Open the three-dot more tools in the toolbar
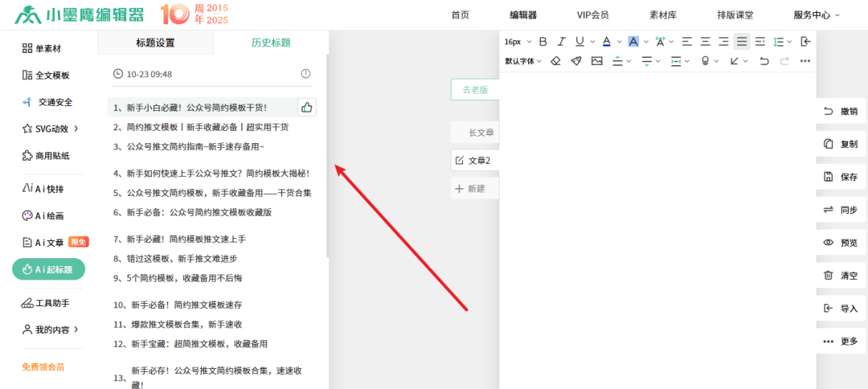 (x=805, y=61)
